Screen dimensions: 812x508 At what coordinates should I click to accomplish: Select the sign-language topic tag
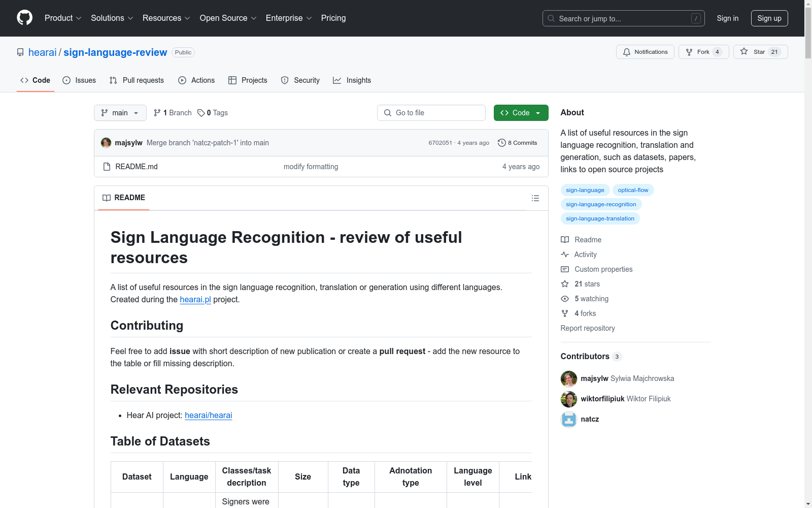[x=585, y=190]
